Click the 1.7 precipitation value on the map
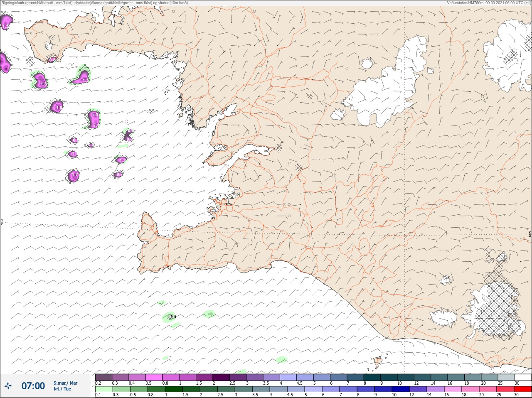 click(75, 175)
